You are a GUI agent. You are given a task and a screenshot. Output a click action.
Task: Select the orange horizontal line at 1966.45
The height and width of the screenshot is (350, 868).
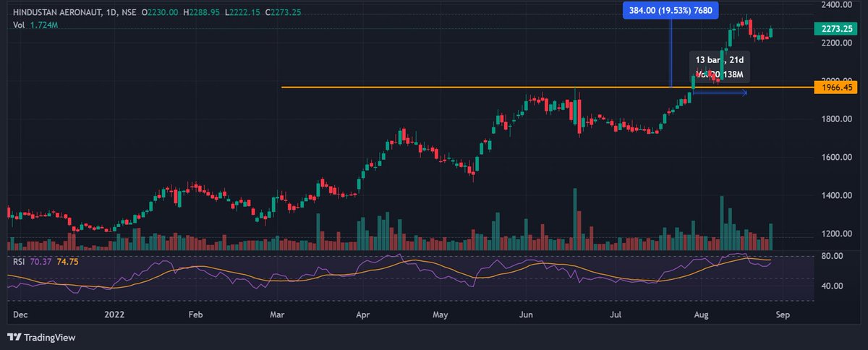(547, 87)
